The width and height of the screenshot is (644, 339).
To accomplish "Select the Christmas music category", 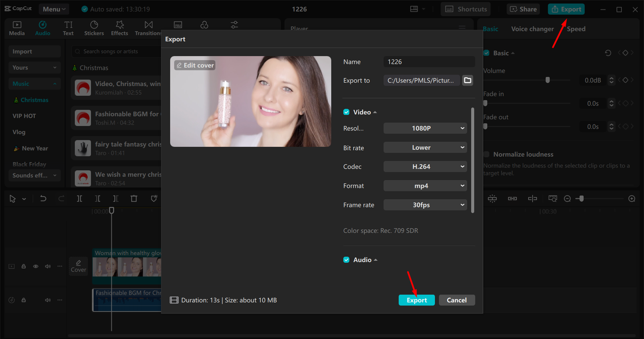I will (x=31, y=100).
